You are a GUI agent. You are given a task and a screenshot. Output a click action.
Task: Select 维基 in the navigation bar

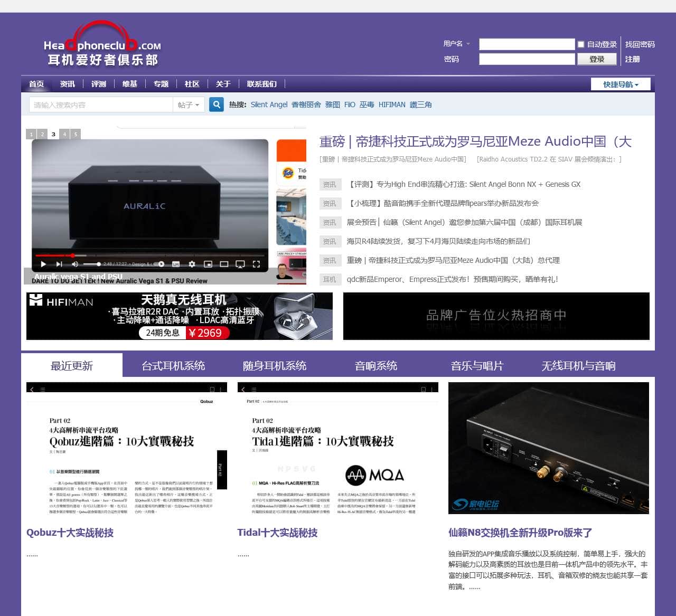(130, 84)
